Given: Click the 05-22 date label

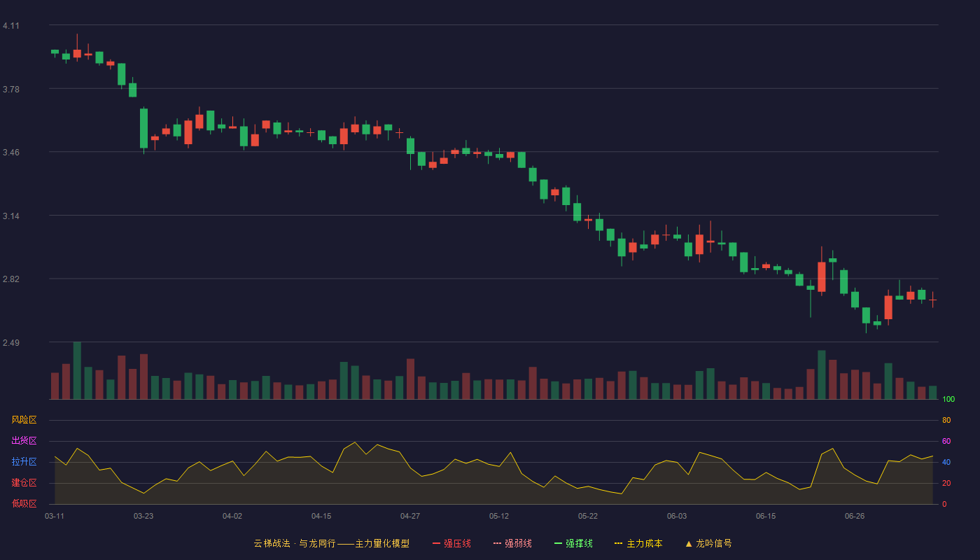Looking at the screenshot, I should coord(588,516).
